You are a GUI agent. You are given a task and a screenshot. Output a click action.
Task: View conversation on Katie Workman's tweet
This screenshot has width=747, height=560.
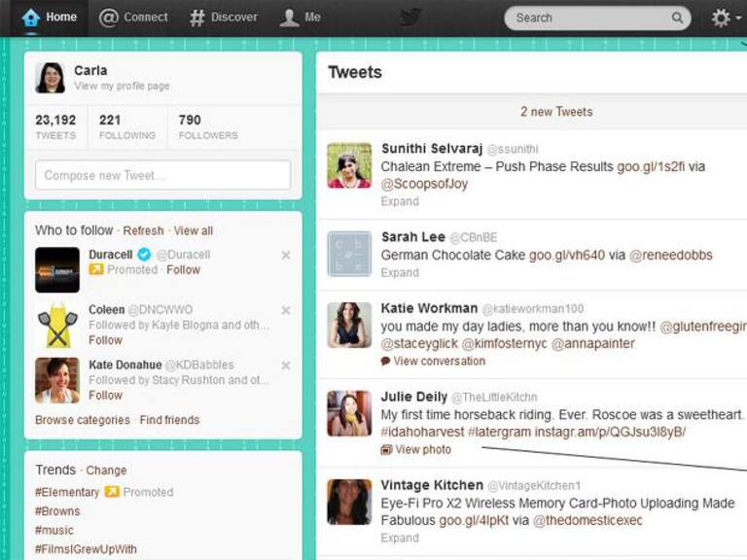pyautogui.click(x=439, y=362)
